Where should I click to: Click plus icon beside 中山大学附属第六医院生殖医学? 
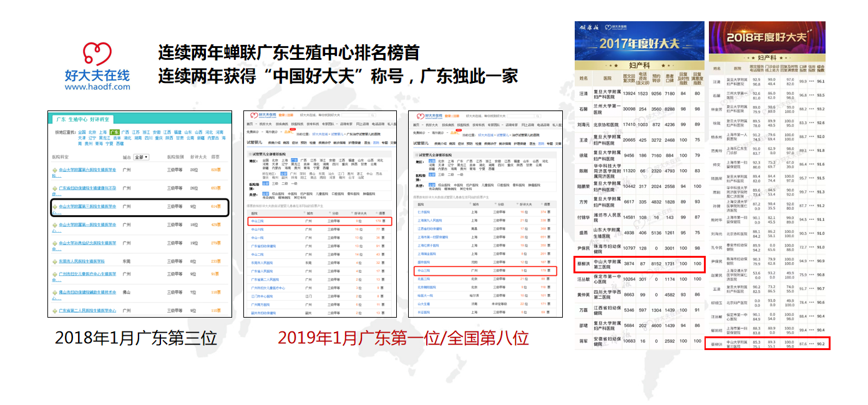(54, 170)
